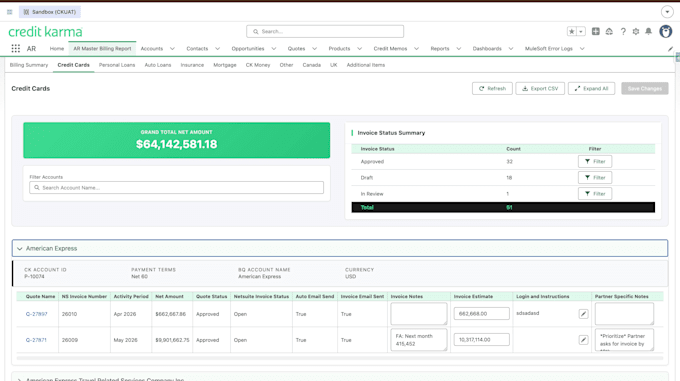Open the Accounts tab dropdown chevron
Screen dimensions: 680x381
click(172, 49)
